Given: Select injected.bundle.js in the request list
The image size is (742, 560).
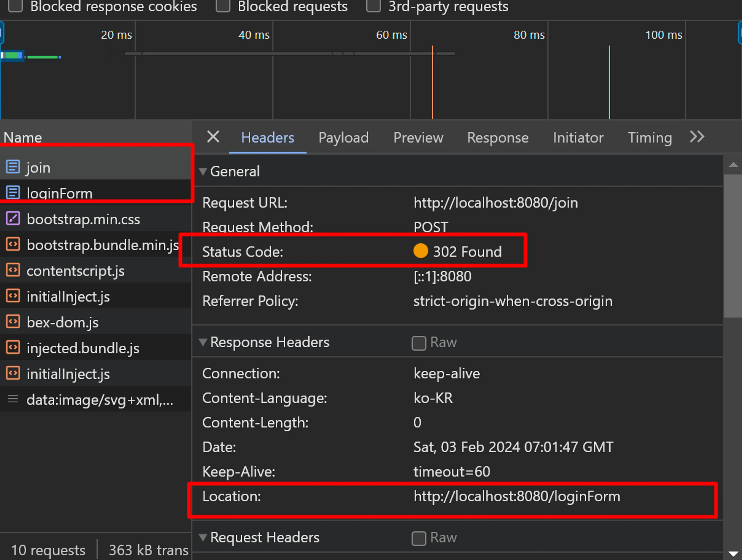Looking at the screenshot, I should (x=96, y=348).
